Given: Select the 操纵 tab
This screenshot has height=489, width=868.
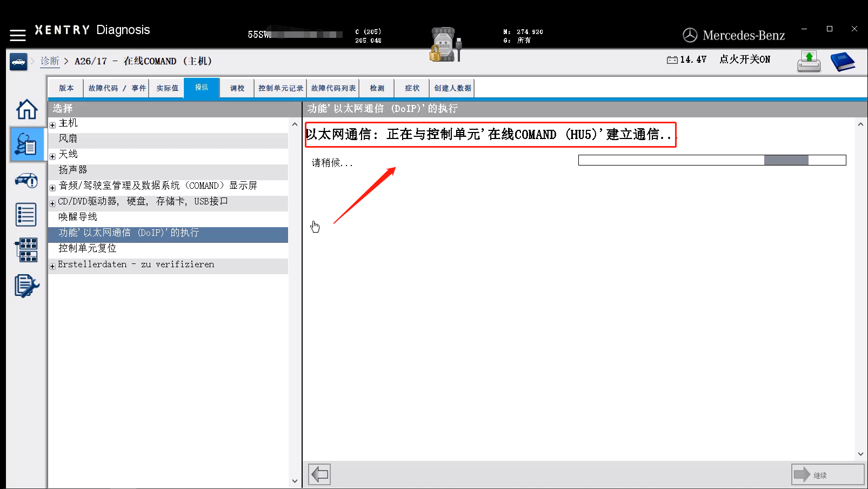Looking at the screenshot, I should point(202,88).
